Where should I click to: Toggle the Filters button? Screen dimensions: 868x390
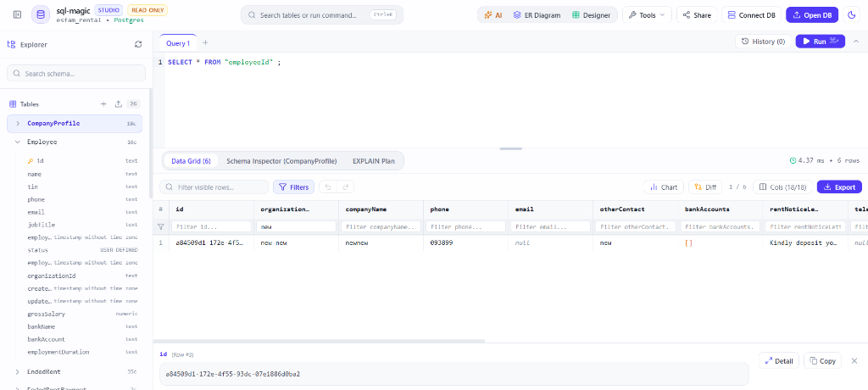(x=293, y=187)
